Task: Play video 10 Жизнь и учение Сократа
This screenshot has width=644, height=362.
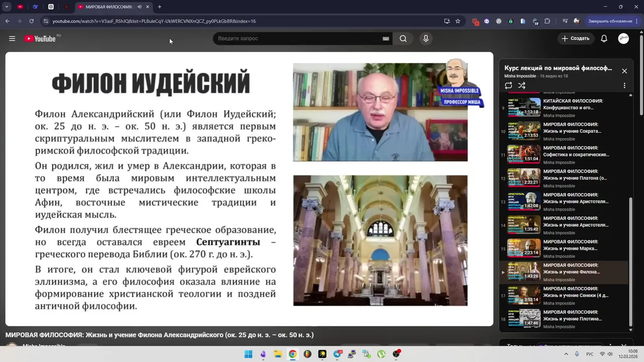Action: click(563, 131)
